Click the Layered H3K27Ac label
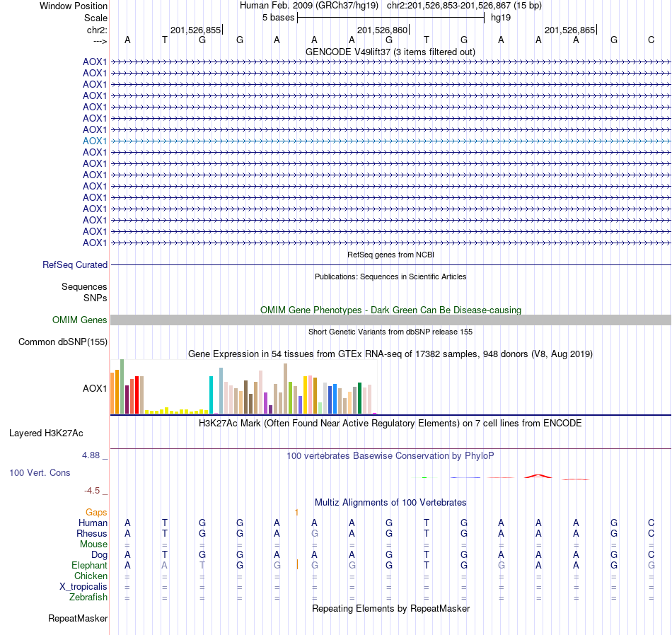Viewport: 672px width, 635px height. [x=46, y=433]
